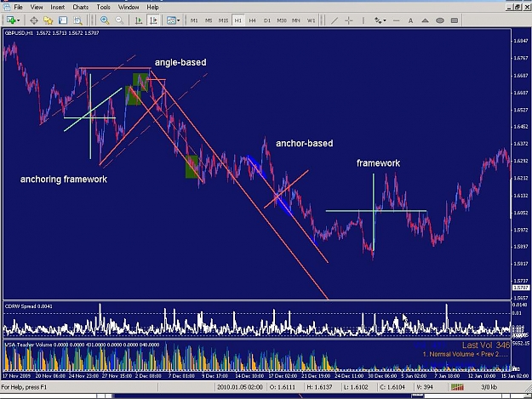Select the 'framework' chart label
532x399 pixels.
click(x=378, y=163)
